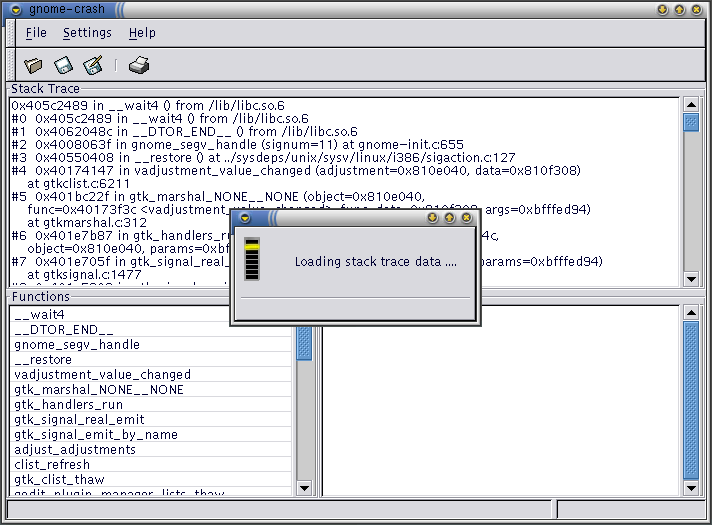The height and width of the screenshot is (525, 712).
Task: Click stack frame #1 __DTOR_END__ line
Action: [x=184, y=131]
